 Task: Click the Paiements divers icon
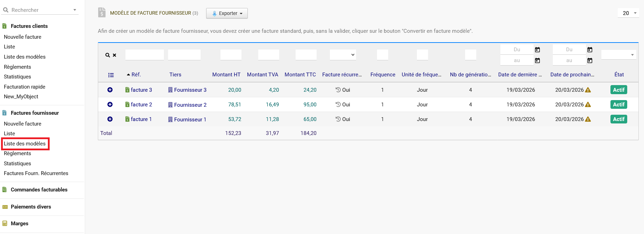[5, 207]
